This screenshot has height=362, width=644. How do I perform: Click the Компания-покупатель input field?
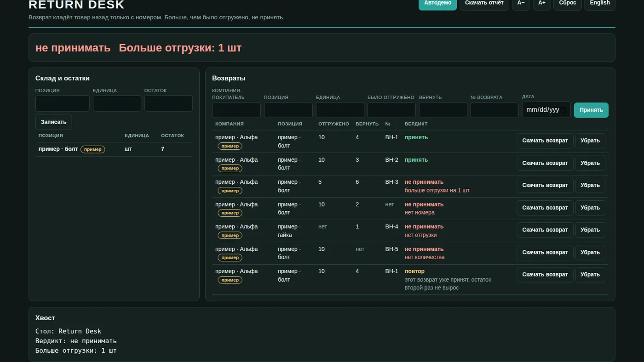coord(236,110)
